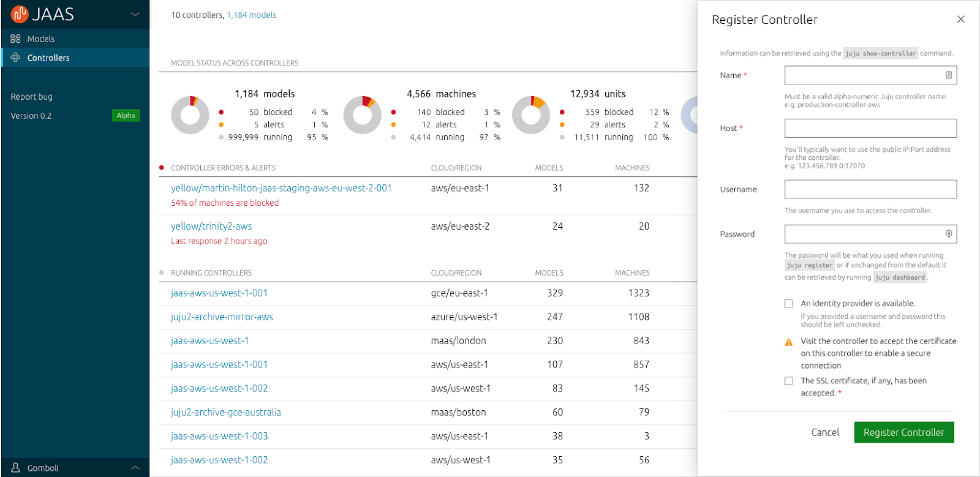
Task: Open the juju2-archive-mirror-aws controller
Action: [x=222, y=317]
